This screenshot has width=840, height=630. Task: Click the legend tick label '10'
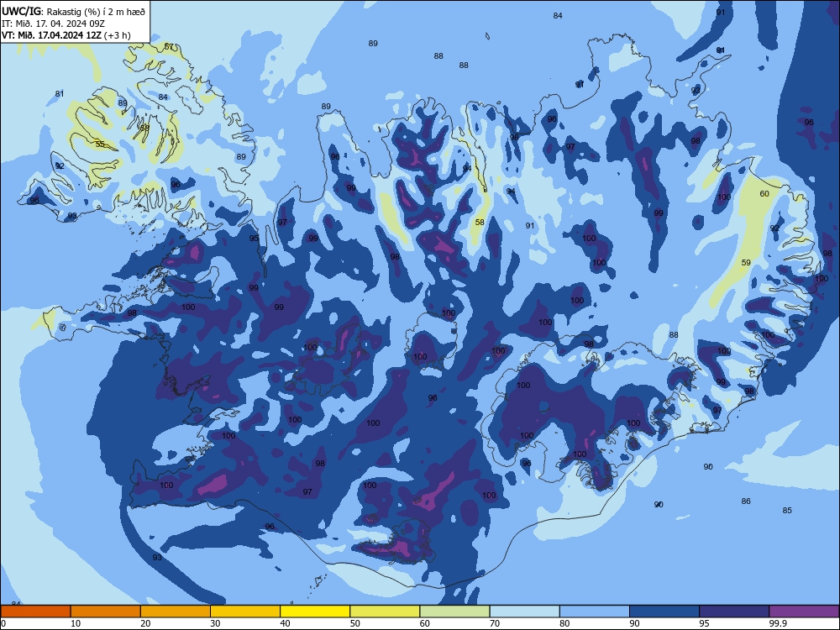coord(76,623)
